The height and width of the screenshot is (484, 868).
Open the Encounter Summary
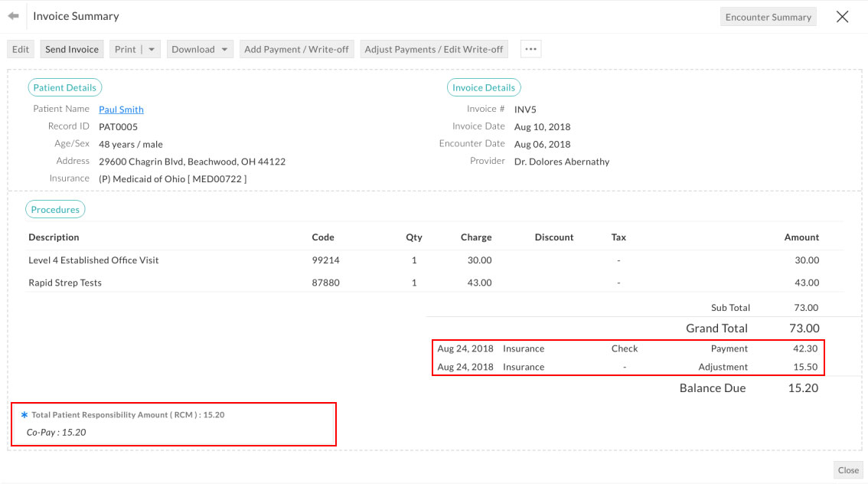(x=768, y=16)
